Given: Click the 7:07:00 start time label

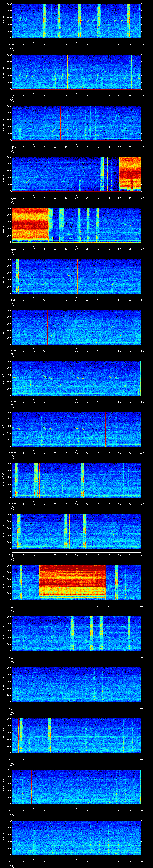Looking at the screenshot, I should (12, 351).
